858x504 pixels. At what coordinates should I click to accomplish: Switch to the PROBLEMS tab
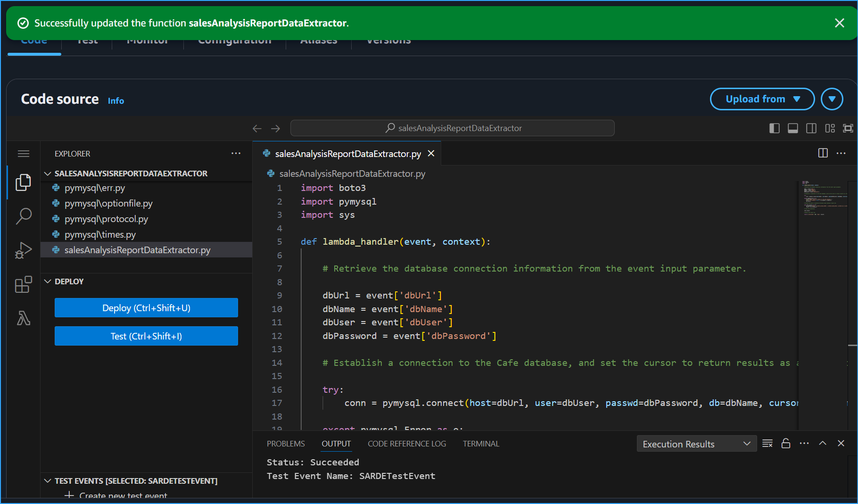[285, 443]
